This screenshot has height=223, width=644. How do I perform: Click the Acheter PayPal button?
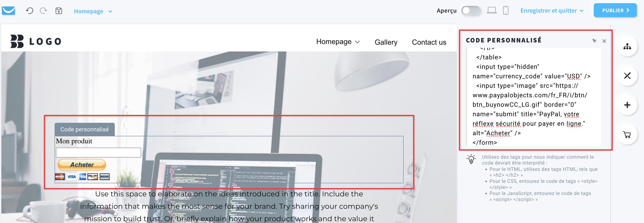click(82, 165)
